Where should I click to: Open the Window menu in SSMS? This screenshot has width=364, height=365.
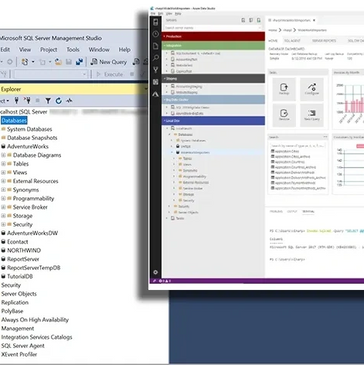[99, 50]
